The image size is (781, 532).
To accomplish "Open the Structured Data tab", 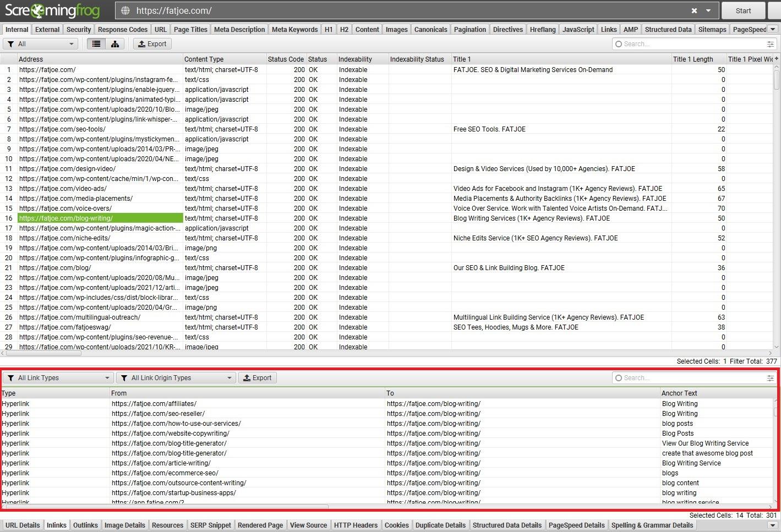I will tap(668, 30).
